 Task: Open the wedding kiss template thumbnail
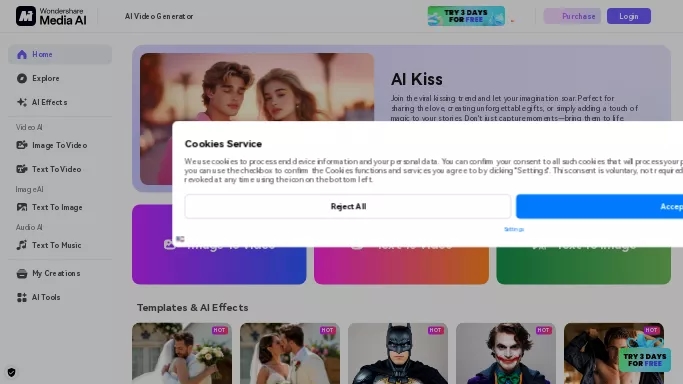[290, 353]
